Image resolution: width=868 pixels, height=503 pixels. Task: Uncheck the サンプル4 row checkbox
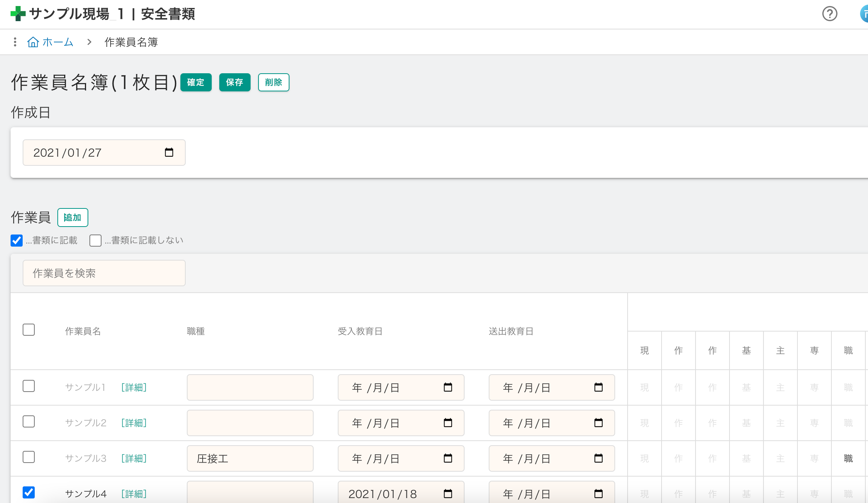coord(29,492)
